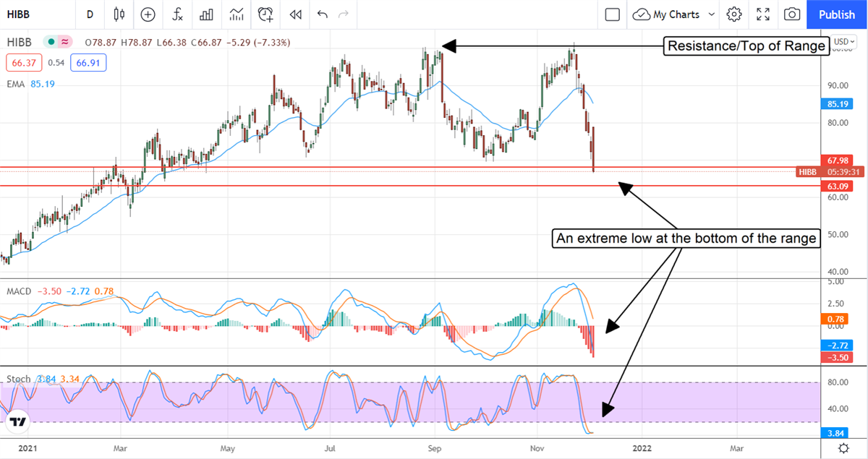868x459 pixels.
Task: Click the 80.00 Stoch axis label
Action: [839, 382]
